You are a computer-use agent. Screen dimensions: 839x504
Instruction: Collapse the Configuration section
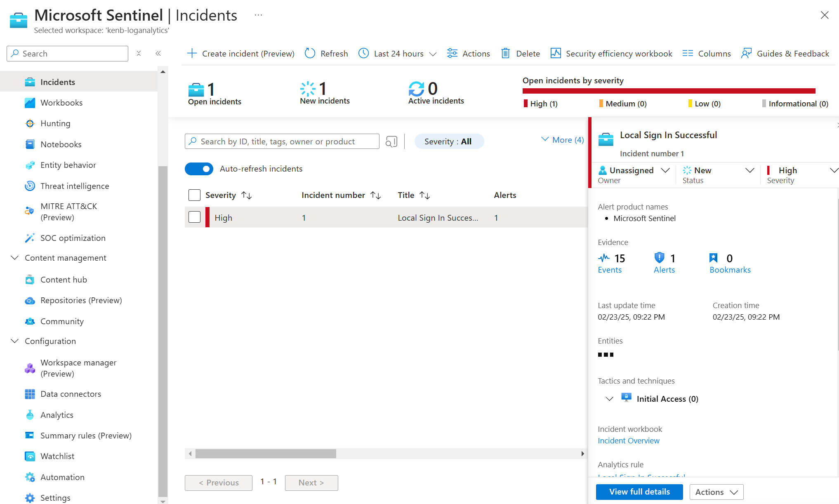(x=14, y=341)
